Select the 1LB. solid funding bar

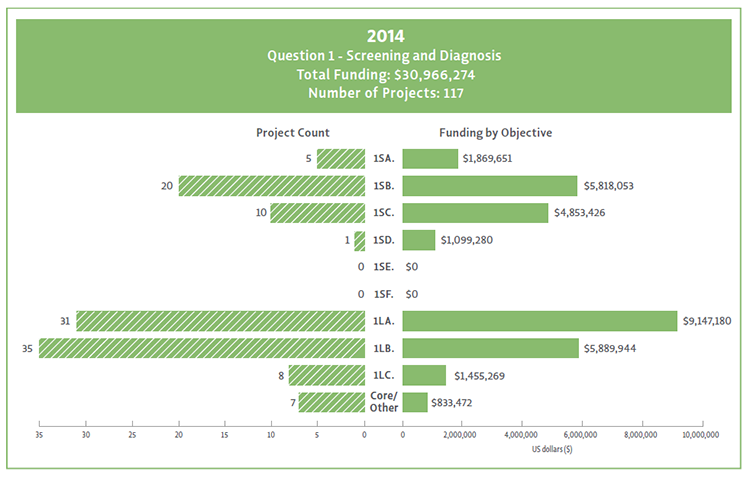(491, 348)
